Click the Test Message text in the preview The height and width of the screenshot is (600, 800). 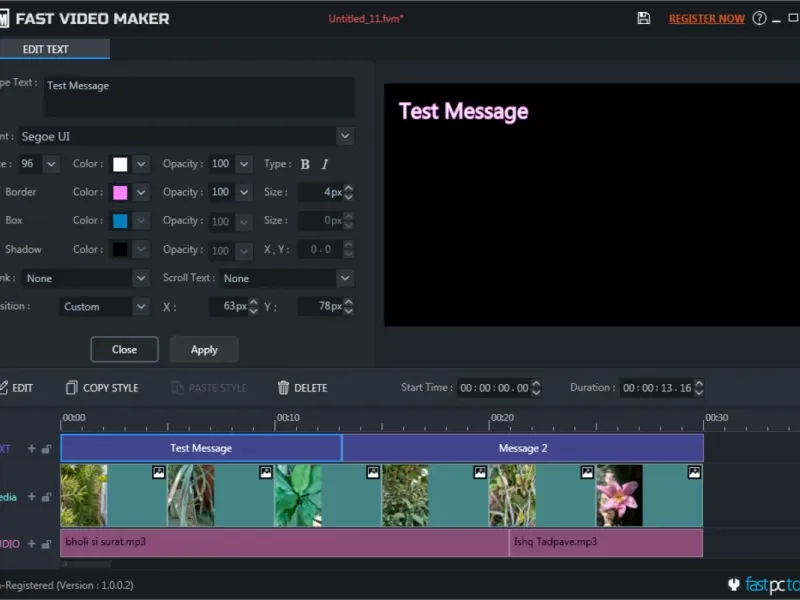point(463,111)
